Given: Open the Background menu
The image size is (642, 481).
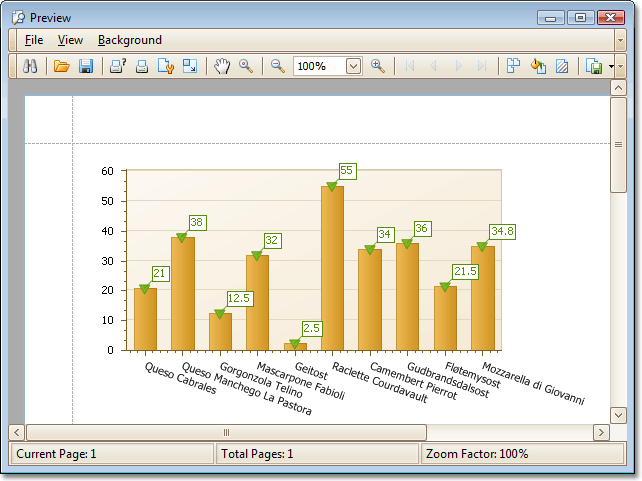Looking at the screenshot, I should [130, 40].
